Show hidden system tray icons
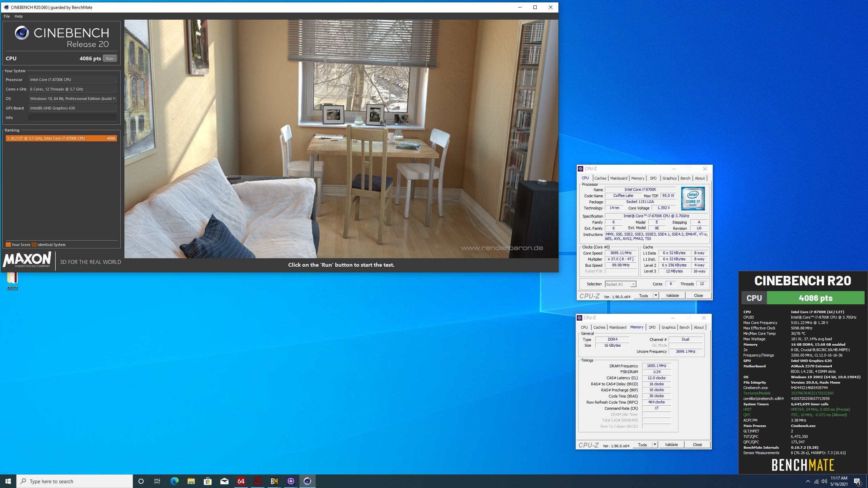 coord(808,481)
